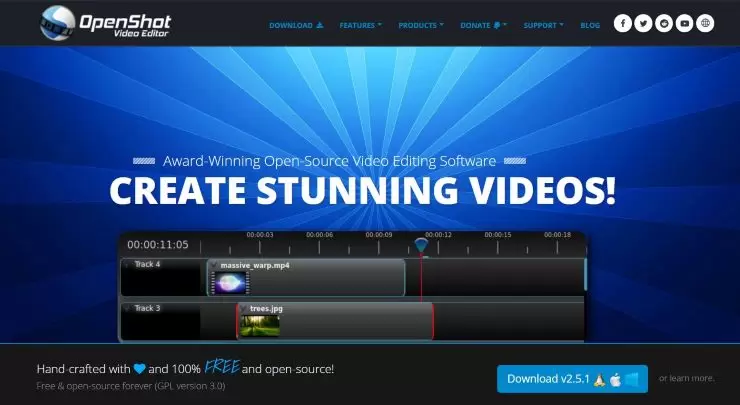
Task: Click the CREATE STUNNING VIDEOS! headline
Action: 362,191
